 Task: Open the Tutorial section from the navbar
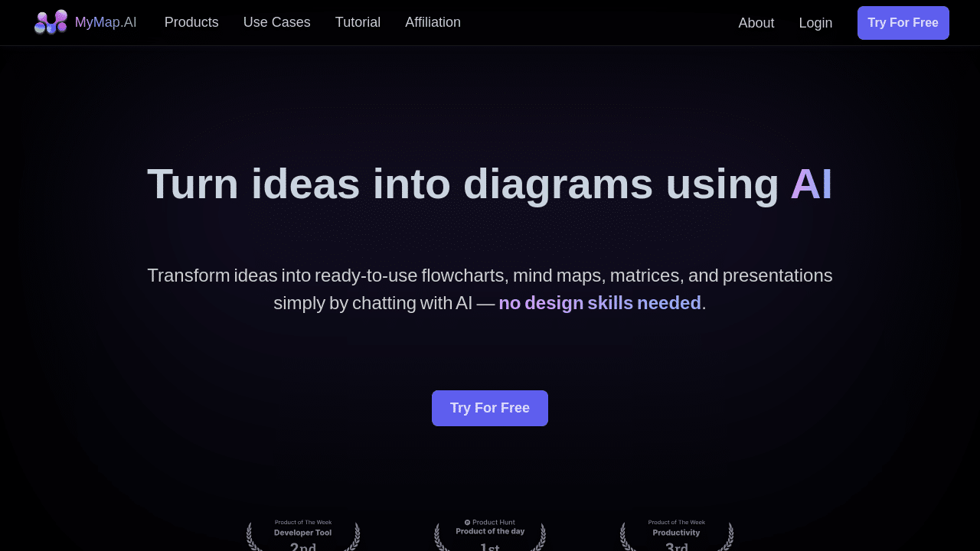358,22
